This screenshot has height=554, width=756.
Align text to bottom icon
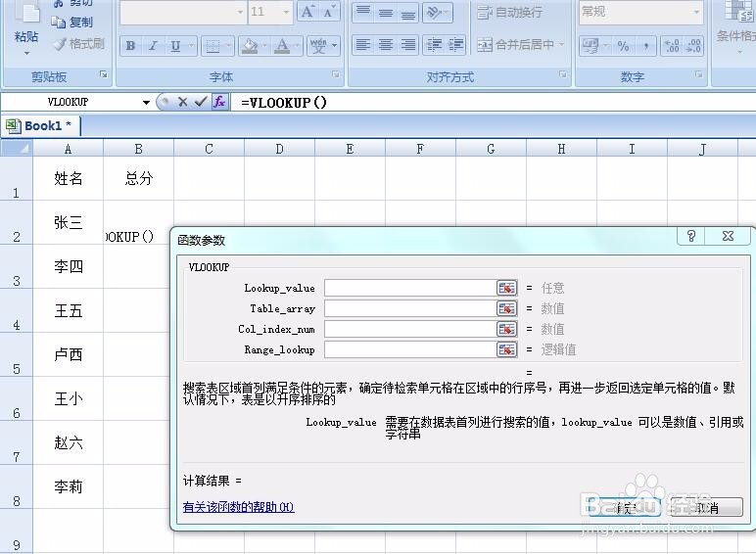tap(408, 13)
